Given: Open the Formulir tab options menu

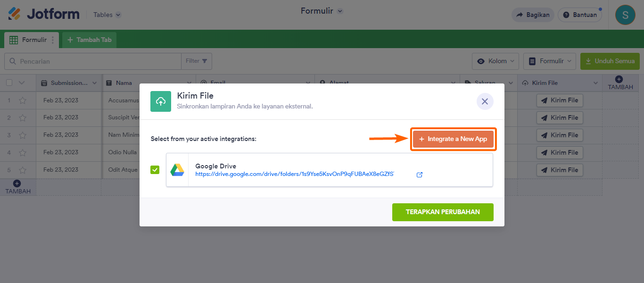Looking at the screenshot, I should pyautogui.click(x=53, y=40).
